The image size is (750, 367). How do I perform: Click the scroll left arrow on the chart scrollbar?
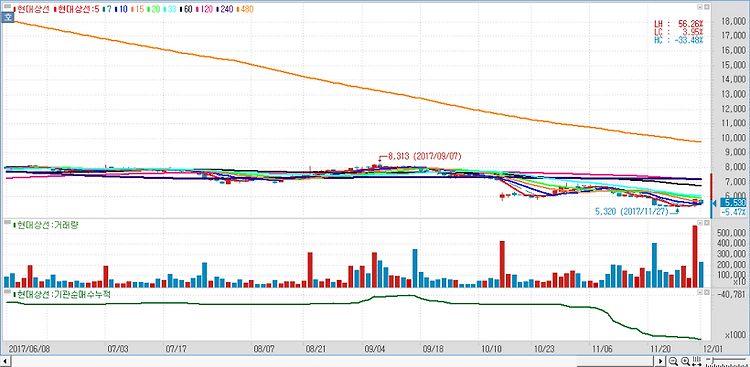coord(5,361)
